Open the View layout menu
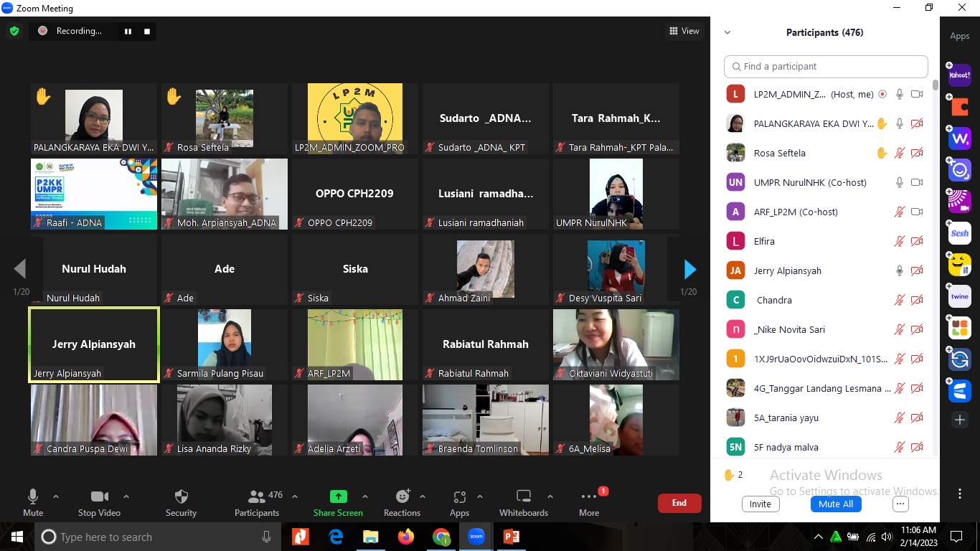This screenshot has width=980, height=551. pos(684,31)
